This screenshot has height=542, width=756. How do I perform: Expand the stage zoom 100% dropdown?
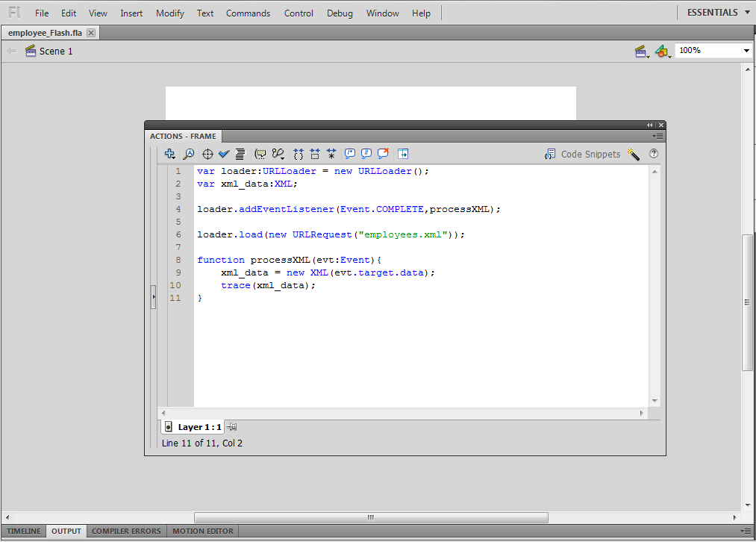click(746, 51)
